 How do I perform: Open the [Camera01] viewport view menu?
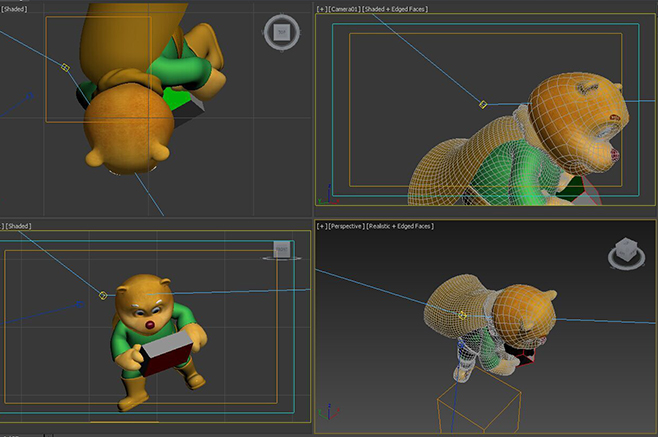pyautogui.click(x=345, y=9)
